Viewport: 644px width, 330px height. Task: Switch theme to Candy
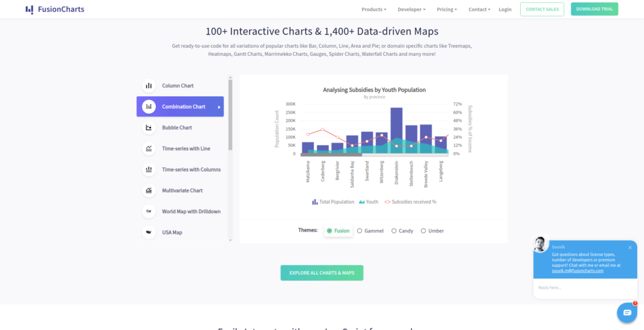pyautogui.click(x=394, y=231)
